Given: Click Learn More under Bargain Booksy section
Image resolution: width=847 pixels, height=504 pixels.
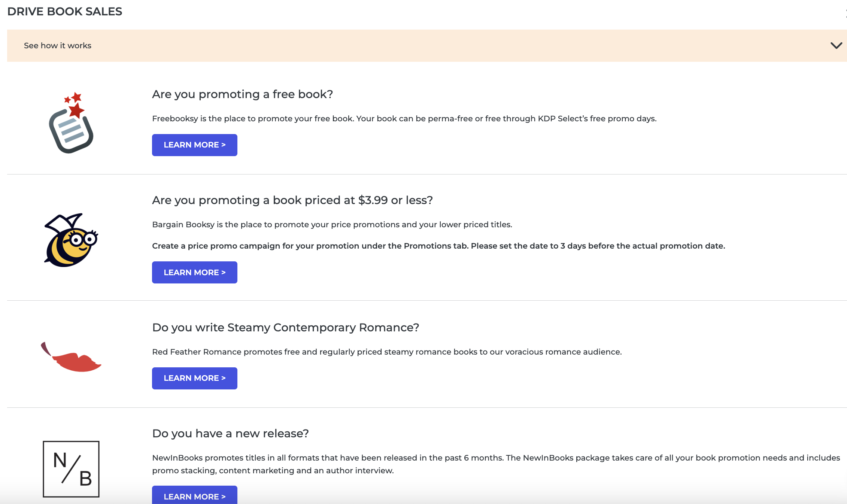Looking at the screenshot, I should pos(195,273).
